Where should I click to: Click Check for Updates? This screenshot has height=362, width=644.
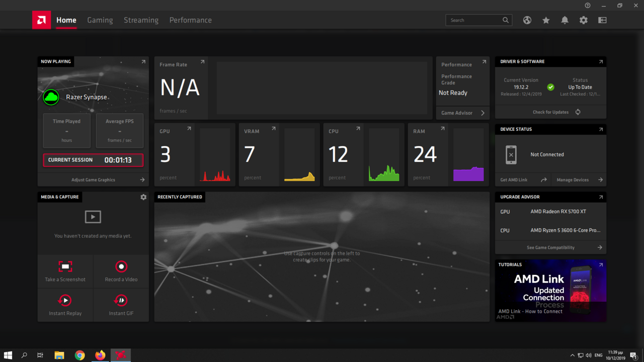point(550,112)
